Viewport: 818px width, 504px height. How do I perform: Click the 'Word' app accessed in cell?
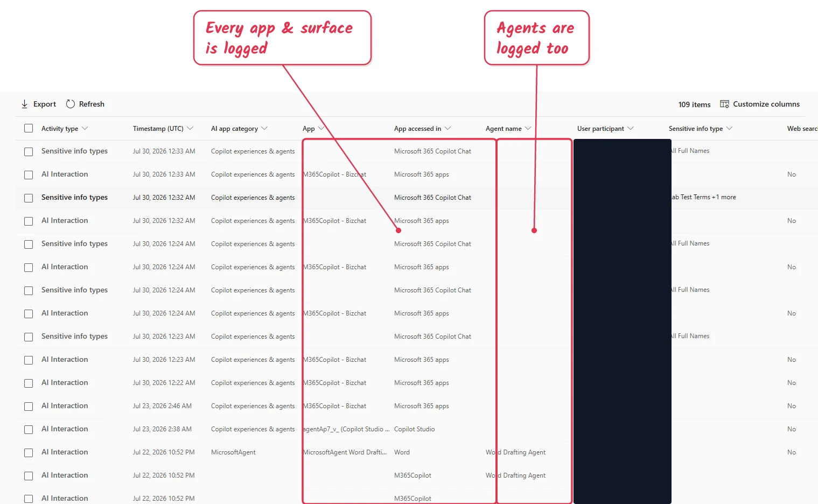coord(402,452)
